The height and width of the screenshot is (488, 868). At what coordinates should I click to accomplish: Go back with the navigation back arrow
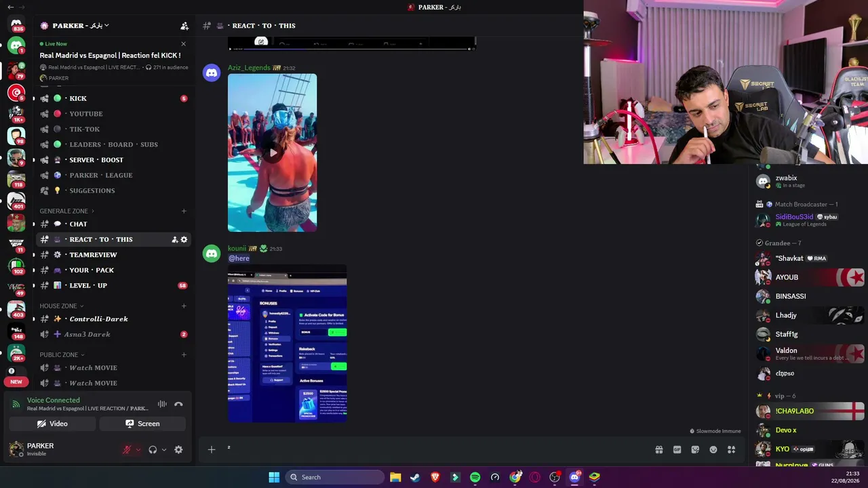tap(10, 7)
